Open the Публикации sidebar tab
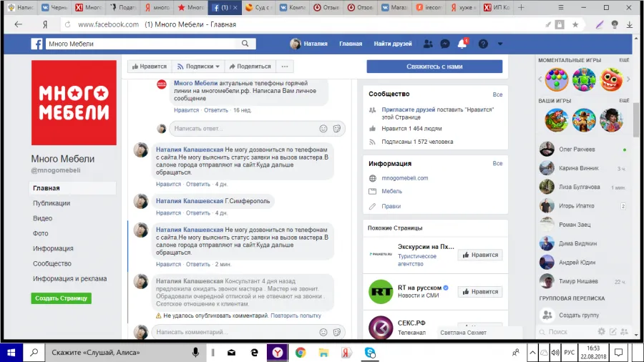 (x=52, y=203)
